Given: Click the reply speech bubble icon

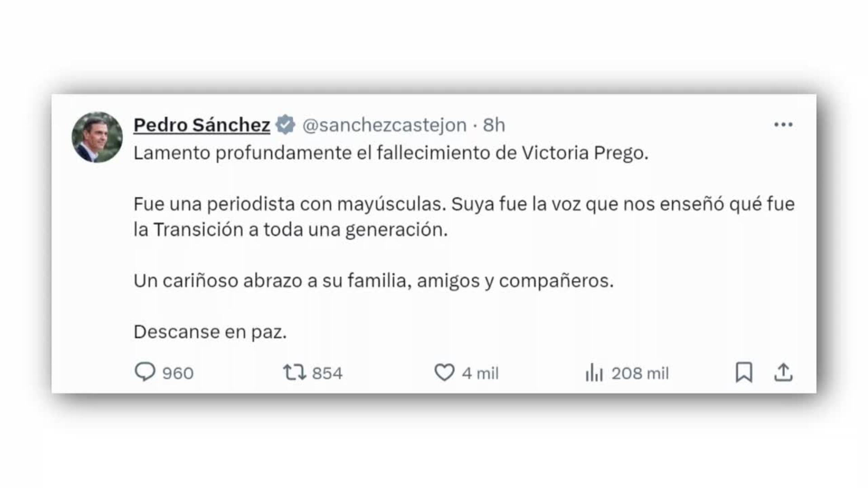Looking at the screenshot, I should (x=145, y=372).
